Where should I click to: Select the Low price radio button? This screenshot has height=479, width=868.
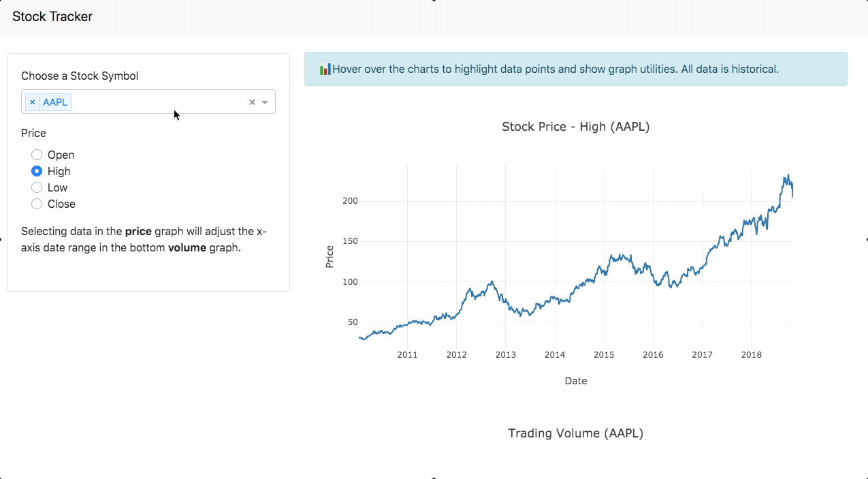click(36, 187)
